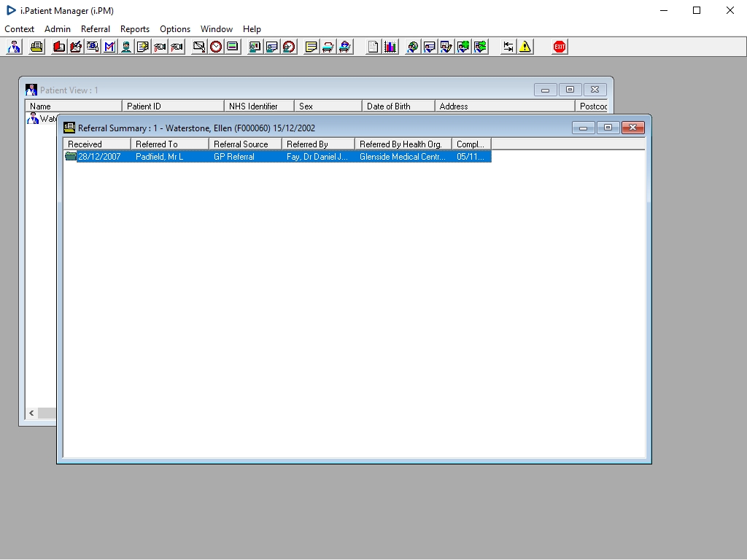Click the pointing hand P icon
The image size is (747, 560).
point(177,47)
